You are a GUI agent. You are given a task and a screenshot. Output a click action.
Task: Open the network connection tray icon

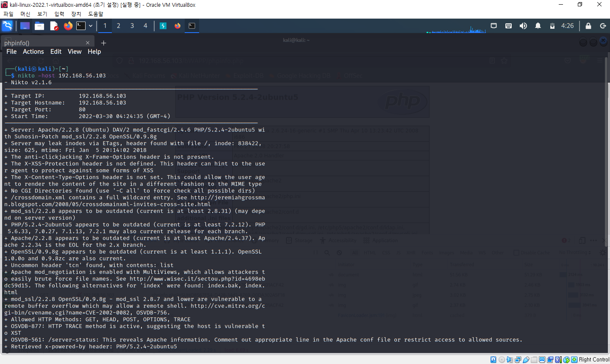point(494,26)
